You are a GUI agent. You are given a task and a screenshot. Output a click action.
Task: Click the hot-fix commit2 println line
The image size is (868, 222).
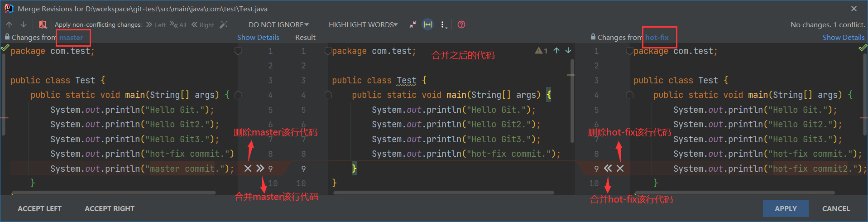[770, 169]
